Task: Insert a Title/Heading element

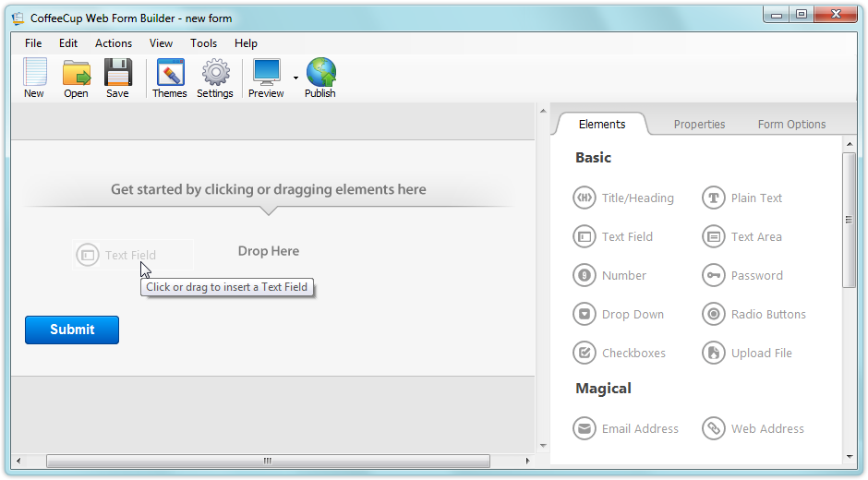Action: pyautogui.click(x=623, y=198)
